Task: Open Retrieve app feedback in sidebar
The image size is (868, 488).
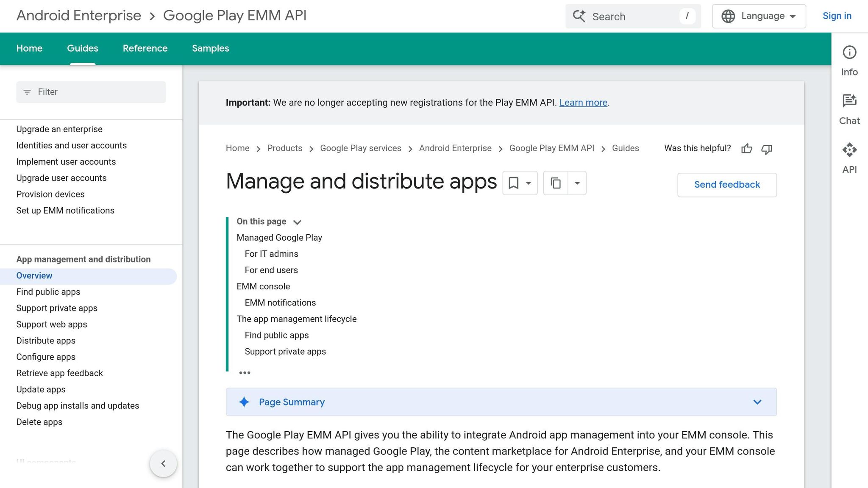Action: [x=59, y=373]
